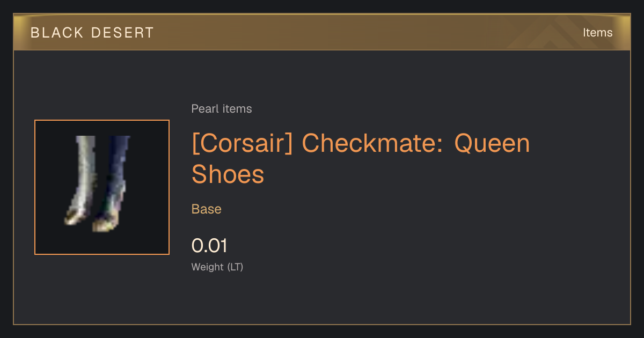This screenshot has width=644, height=338.
Task: Select the Base grade label
Action: 207,209
